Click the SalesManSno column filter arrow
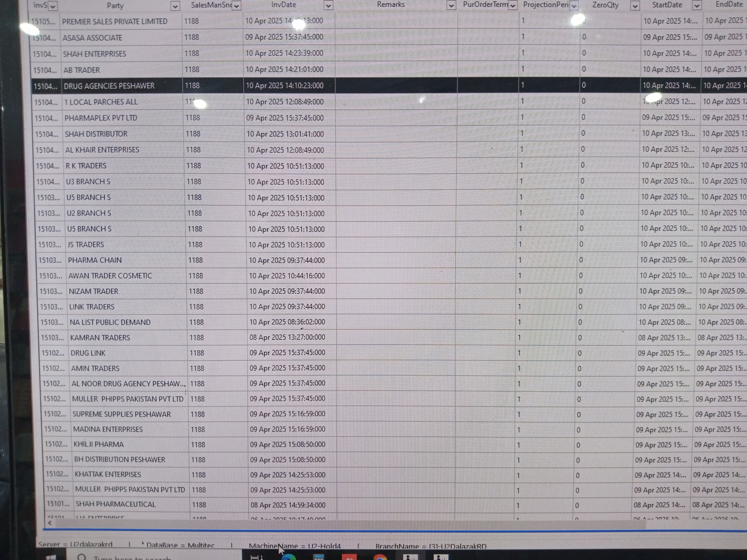Image resolution: width=747 pixels, height=560 pixels. click(x=236, y=6)
